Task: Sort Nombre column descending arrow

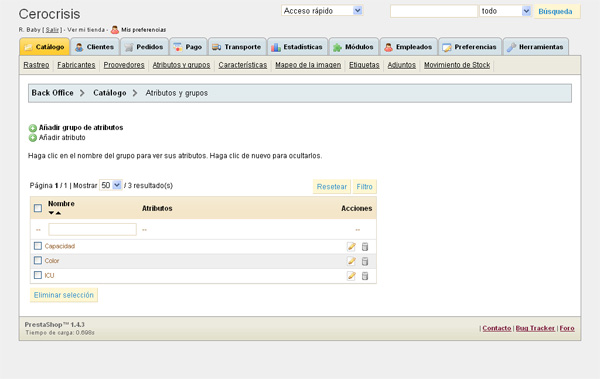Action: point(51,213)
